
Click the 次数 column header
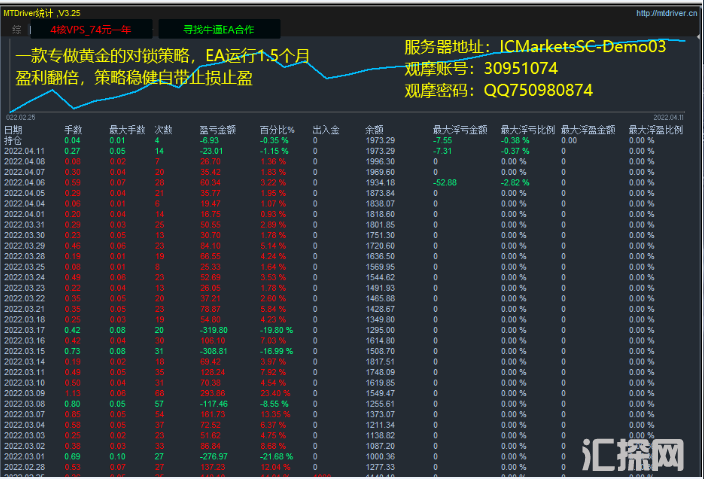163,129
